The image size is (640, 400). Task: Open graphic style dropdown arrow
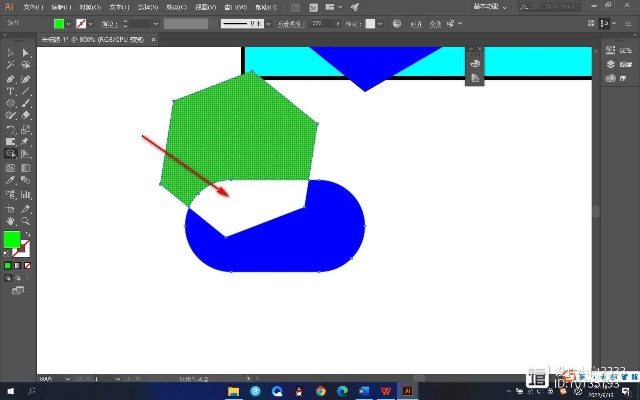point(380,24)
